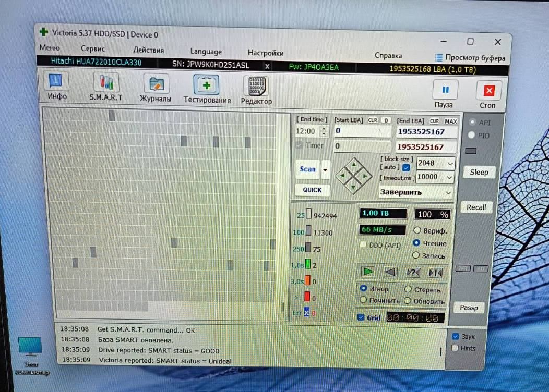
Task: Click the Start LBA input field
Action: (362, 131)
